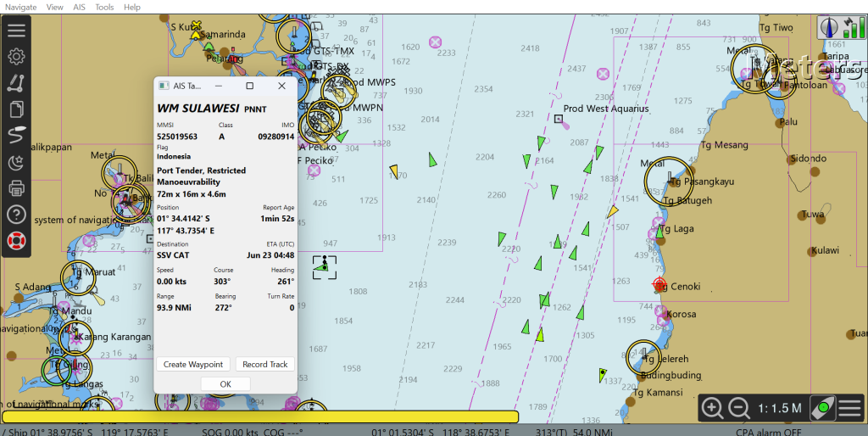Open the AIS menu

pos(79,7)
